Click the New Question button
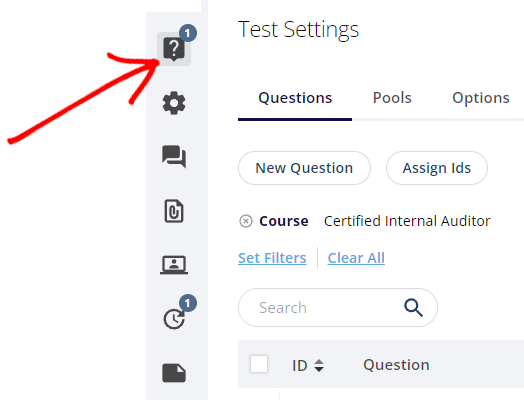 [304, 168]
